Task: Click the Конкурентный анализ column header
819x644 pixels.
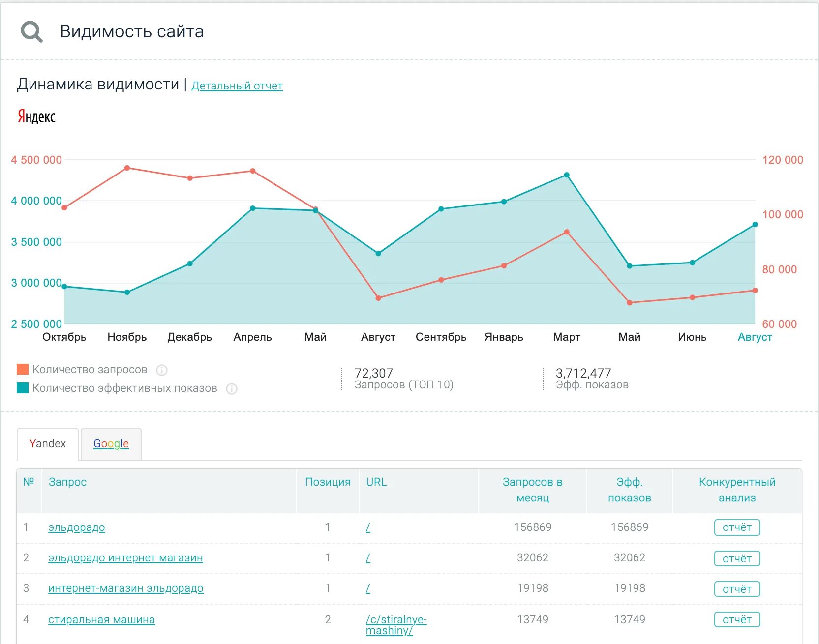Action: coord(737,490)
